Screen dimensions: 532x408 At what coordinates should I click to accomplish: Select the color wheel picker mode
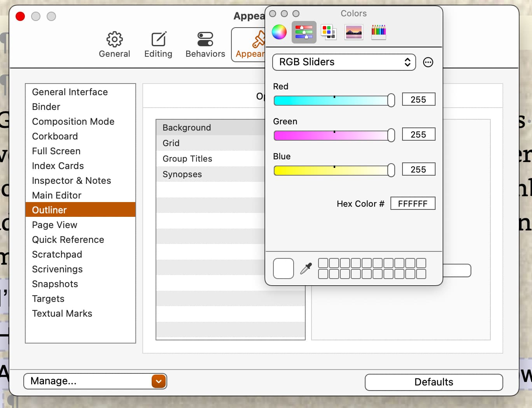point(279,32)
